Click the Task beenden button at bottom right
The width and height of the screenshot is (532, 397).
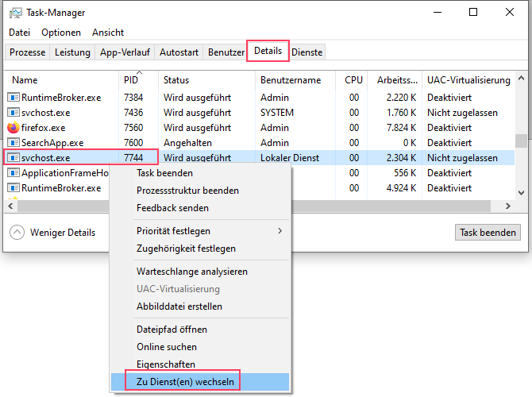coord(488,233)
